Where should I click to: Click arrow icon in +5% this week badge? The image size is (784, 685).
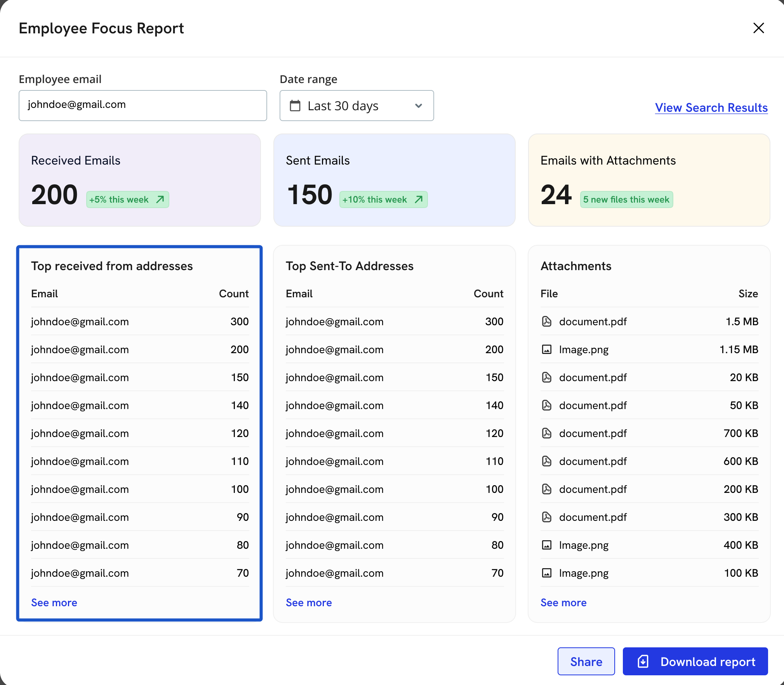[160, 199]
